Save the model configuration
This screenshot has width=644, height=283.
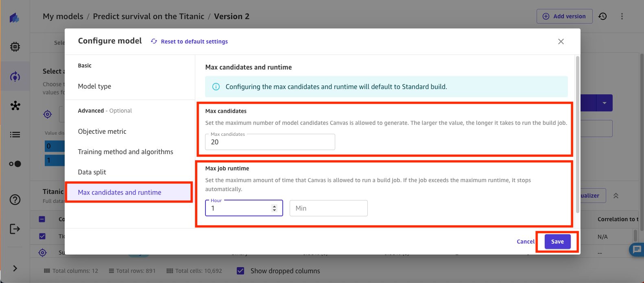pos(557,242)
